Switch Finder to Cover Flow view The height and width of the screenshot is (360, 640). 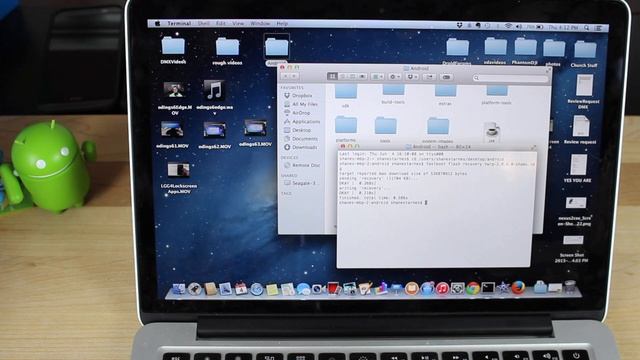pyautogui.click(x=362, y=76)
